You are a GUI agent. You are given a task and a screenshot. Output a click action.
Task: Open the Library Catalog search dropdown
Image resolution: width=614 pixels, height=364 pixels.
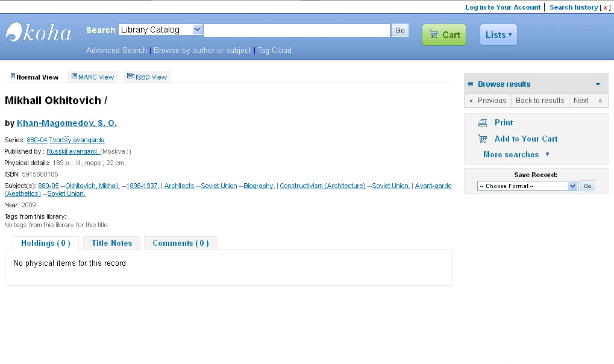click(160, 30)
